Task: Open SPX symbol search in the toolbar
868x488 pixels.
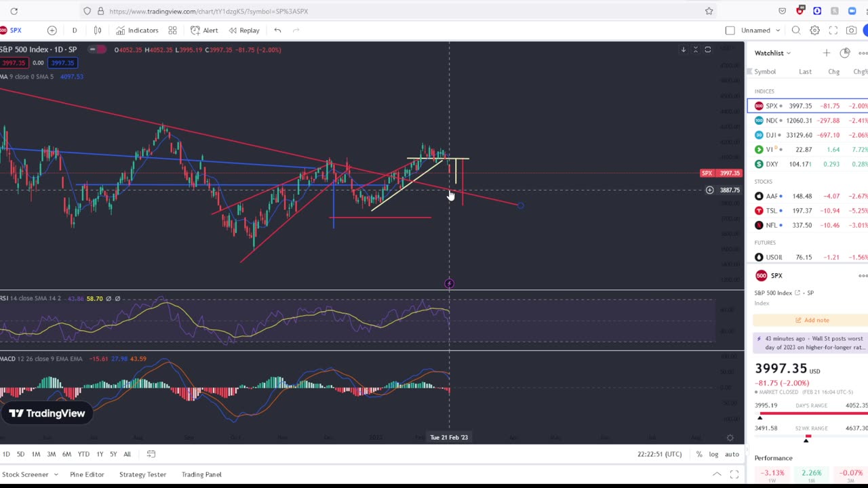Action: (12, 30)
